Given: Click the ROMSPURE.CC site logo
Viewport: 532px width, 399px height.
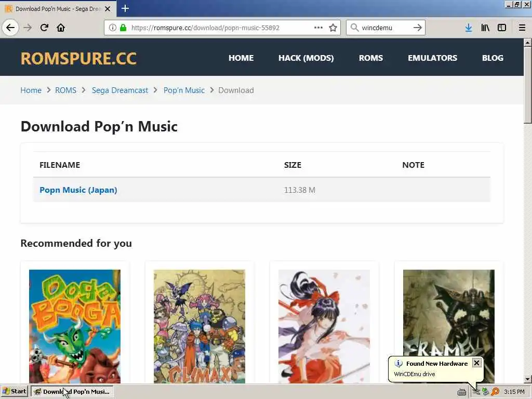Looking at the screenshot, I should (79, 58).
